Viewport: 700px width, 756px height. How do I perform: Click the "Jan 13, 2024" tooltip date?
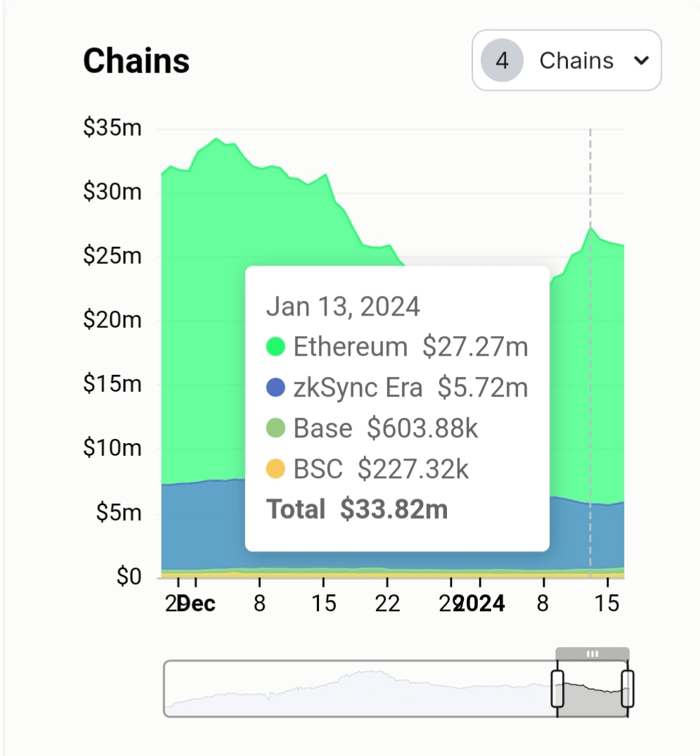343,307
